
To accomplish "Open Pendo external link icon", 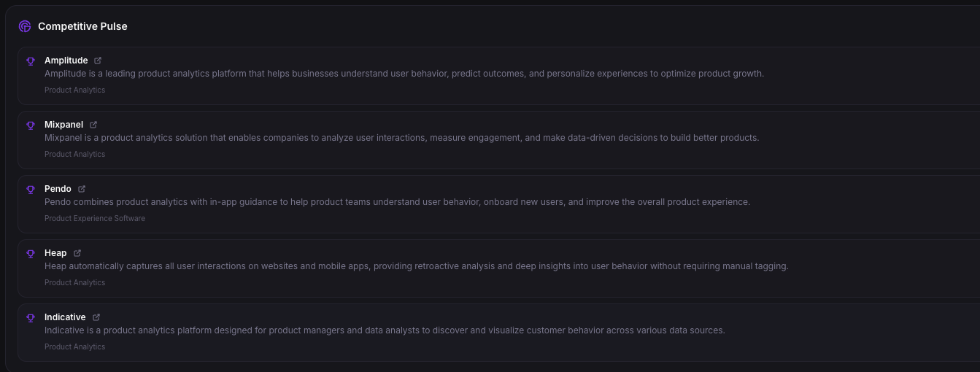I will pos(82,189).
